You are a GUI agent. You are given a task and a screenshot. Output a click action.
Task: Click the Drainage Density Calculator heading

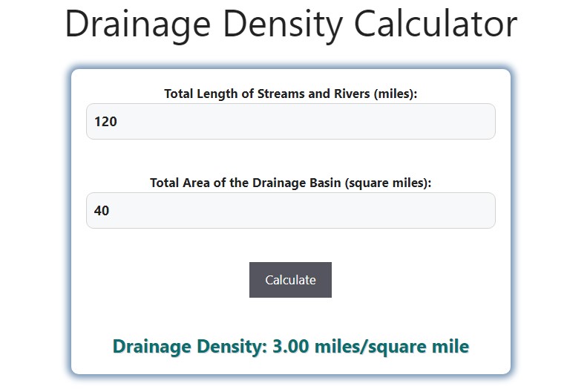point(291,24)
